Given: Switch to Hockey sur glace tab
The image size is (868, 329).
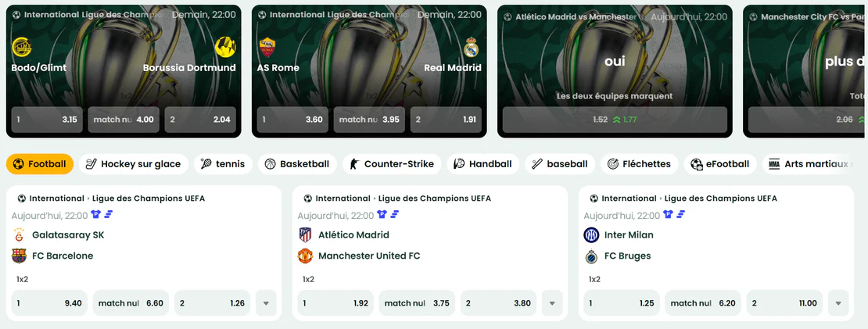Looking at the screenshot, I should [x=134, y=164].
